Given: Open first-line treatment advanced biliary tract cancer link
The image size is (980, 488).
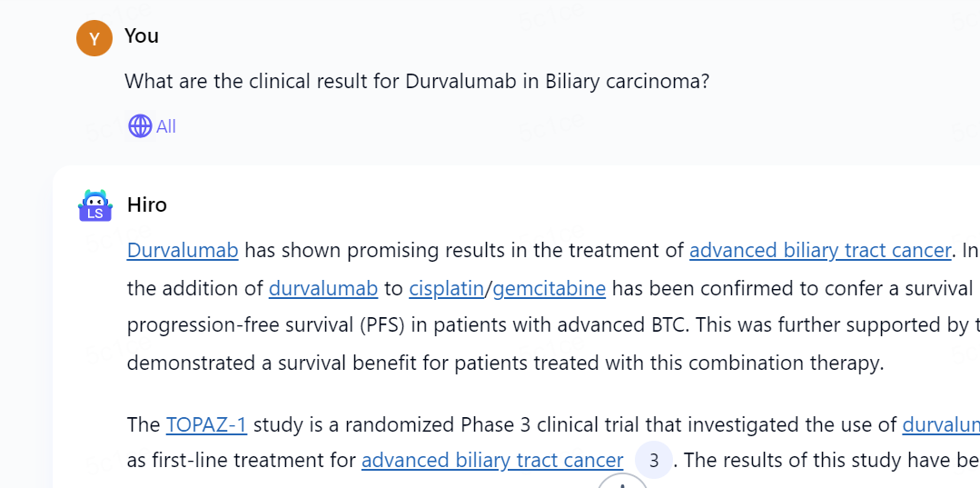Looking at the screenshot, I should tap(492, 461).
